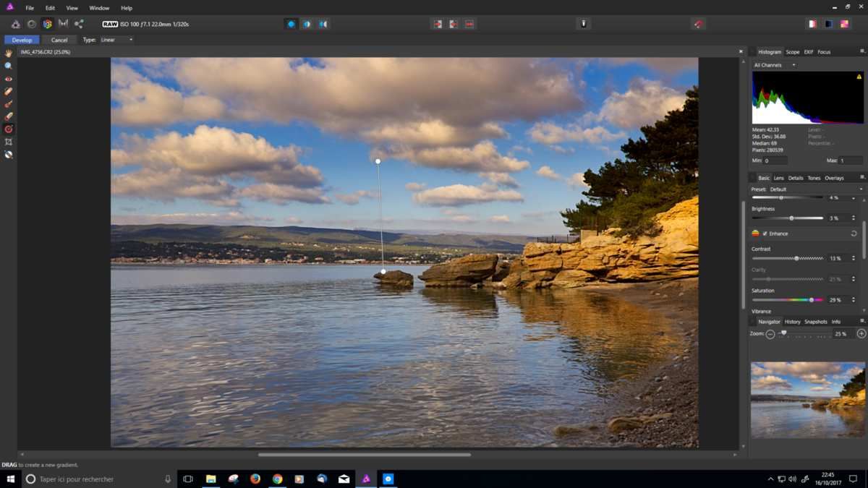
Task: Enable the split view display mode
Action: (x=307, y=24)
